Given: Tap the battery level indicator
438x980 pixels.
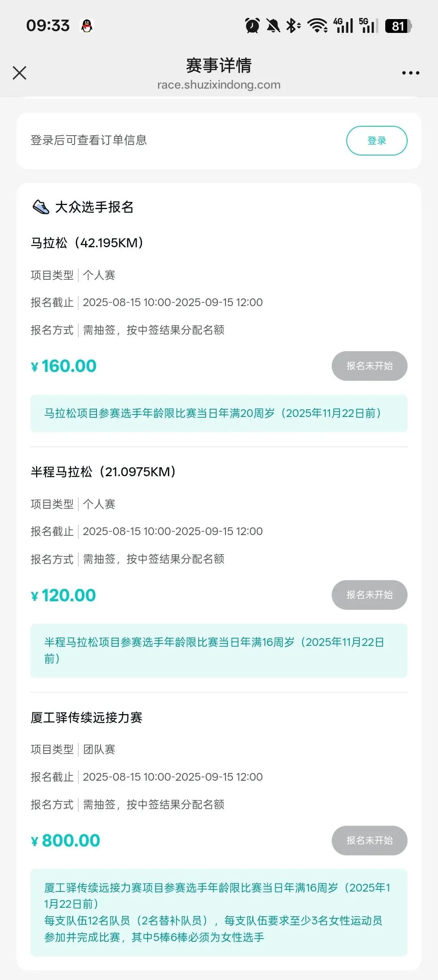Looking at the screenshot, I should point(398,26).
